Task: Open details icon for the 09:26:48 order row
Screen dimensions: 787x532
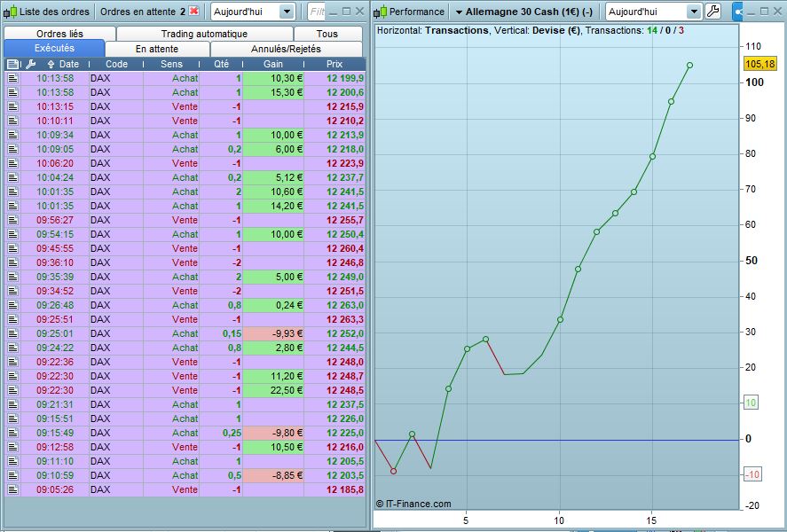Action: (12, 305)
